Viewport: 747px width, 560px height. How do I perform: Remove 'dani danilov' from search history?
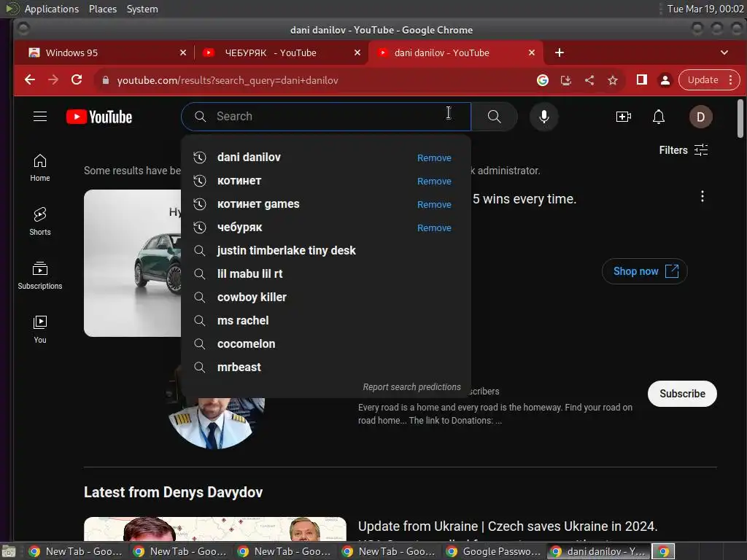point(434,157)
